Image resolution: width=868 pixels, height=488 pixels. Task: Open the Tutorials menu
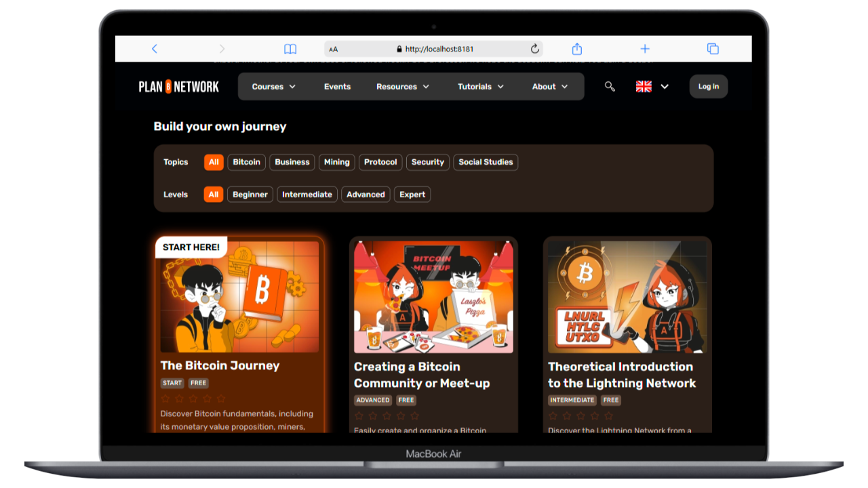(x=481, y=87)
